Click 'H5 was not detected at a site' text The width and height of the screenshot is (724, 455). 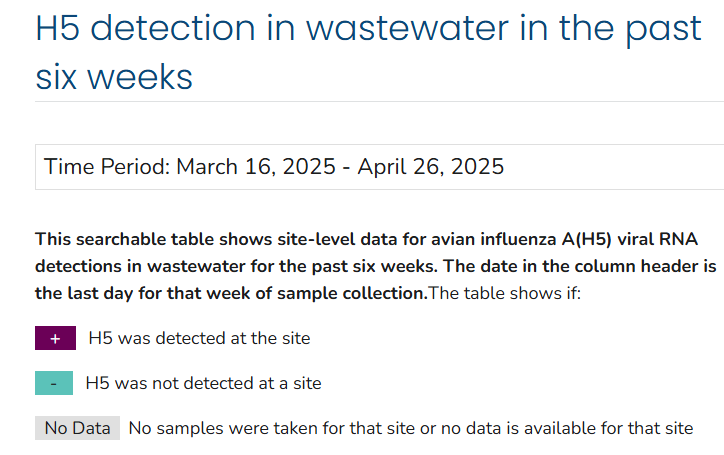tap(204, 383)
